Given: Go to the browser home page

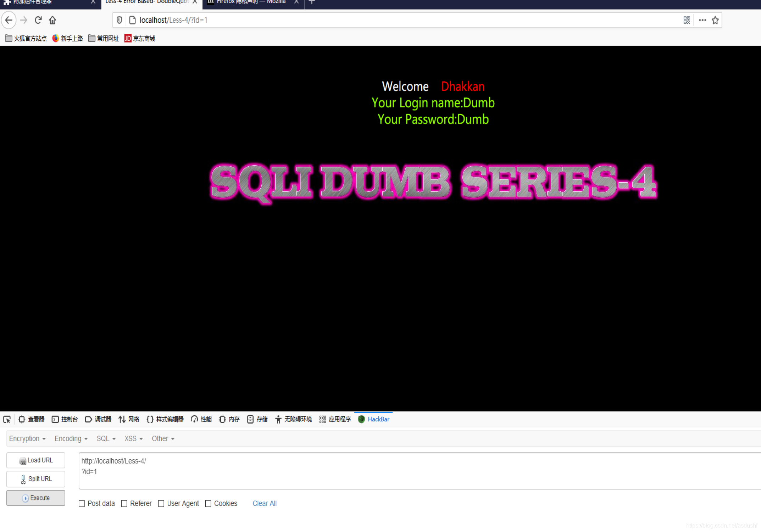Looking at the screenshot, I should point(52,20).
